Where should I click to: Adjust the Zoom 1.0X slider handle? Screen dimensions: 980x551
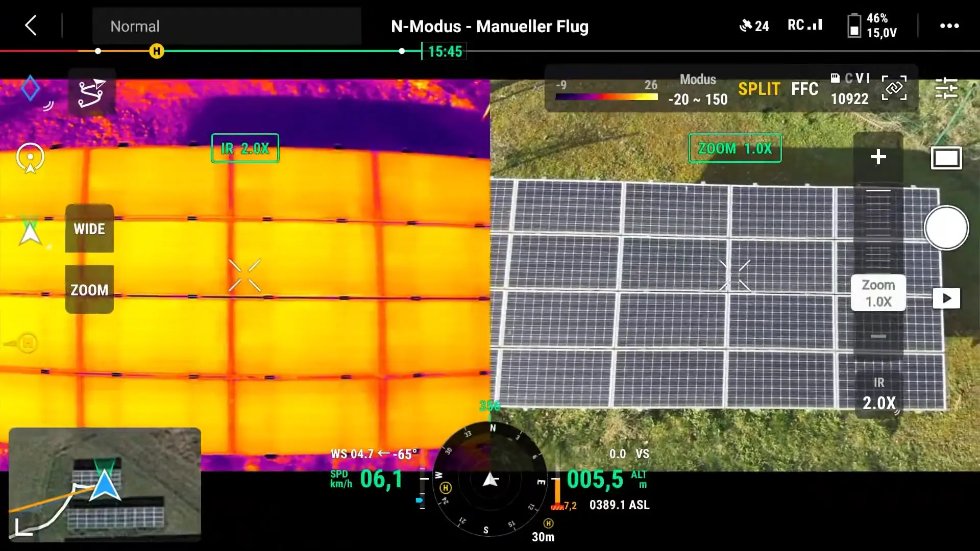(x=878, y=293)
